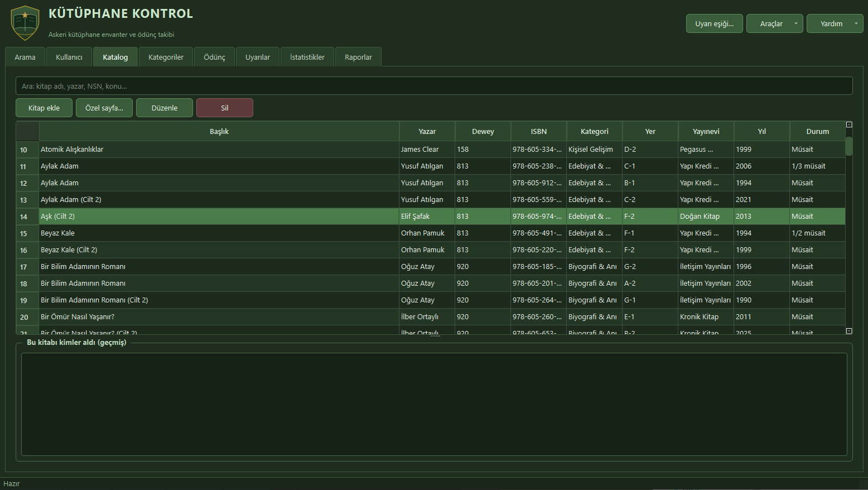Switch to the Arama tab
The width and height of the screenshot is (868, 490).
pyautogui.click(x=25, y=57)
